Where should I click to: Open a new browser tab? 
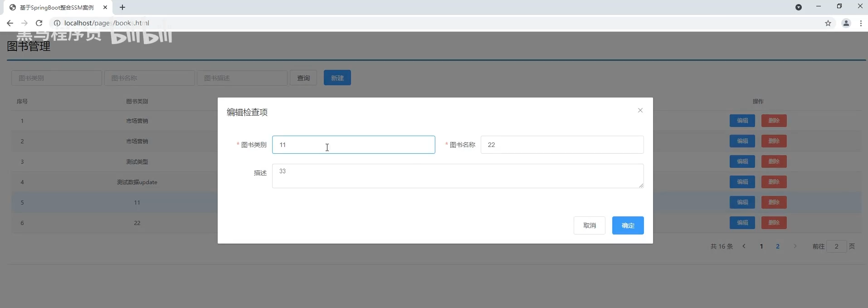122,7
